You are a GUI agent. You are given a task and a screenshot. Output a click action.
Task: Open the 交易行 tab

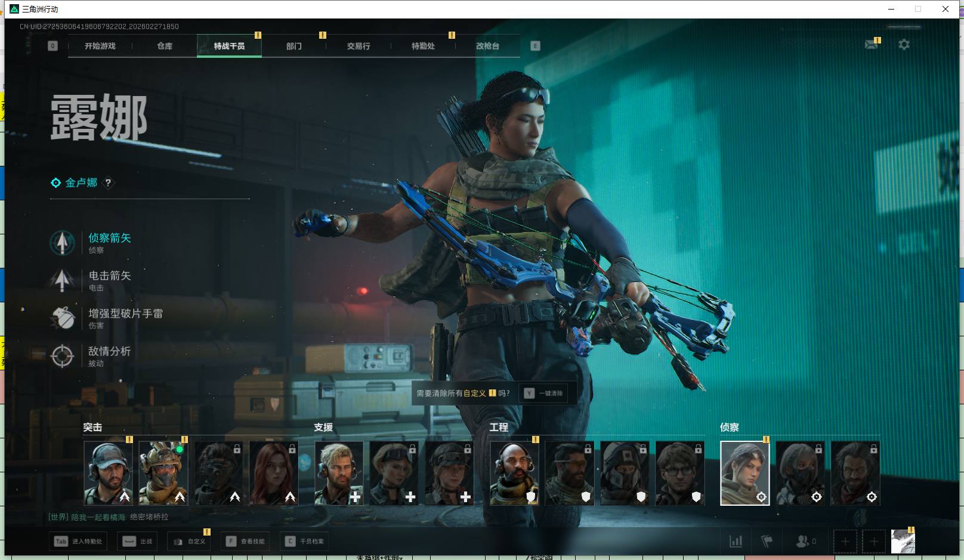(x=359, y=46)
